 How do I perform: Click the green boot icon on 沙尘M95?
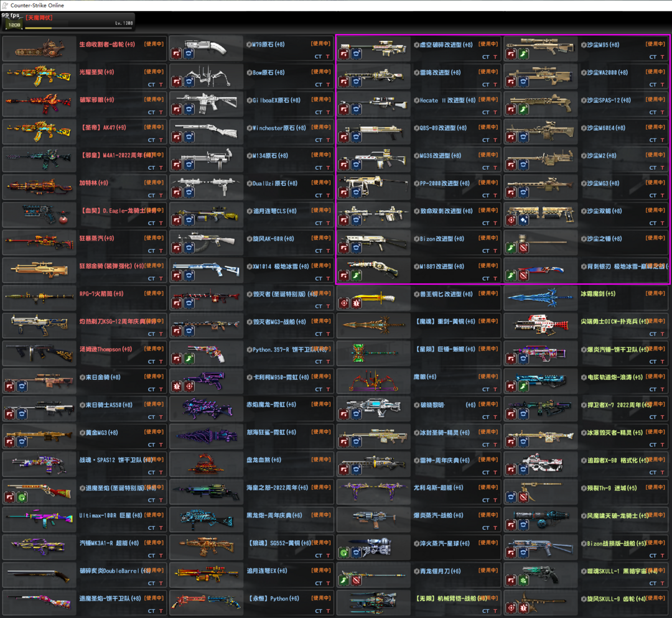(x=523, y=53)
